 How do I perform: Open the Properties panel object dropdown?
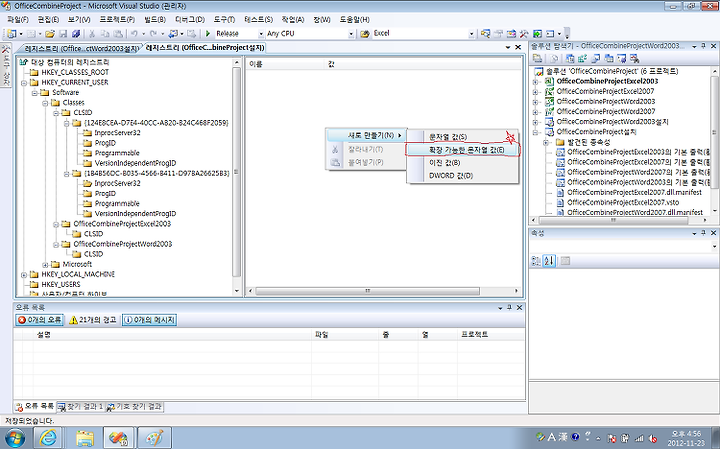(x=714, y=247)
